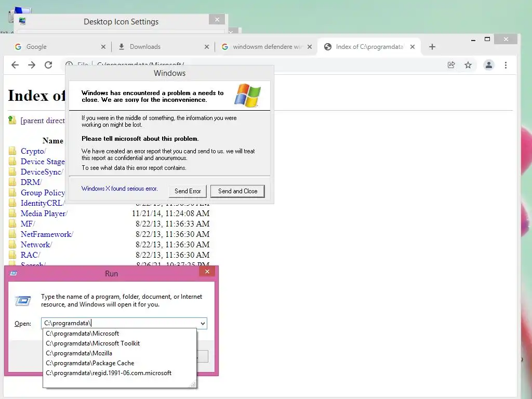Viewport: 532px width, 399px height.
Task: Close the Index of C:\programdata tab
Action: click(412, 47)
